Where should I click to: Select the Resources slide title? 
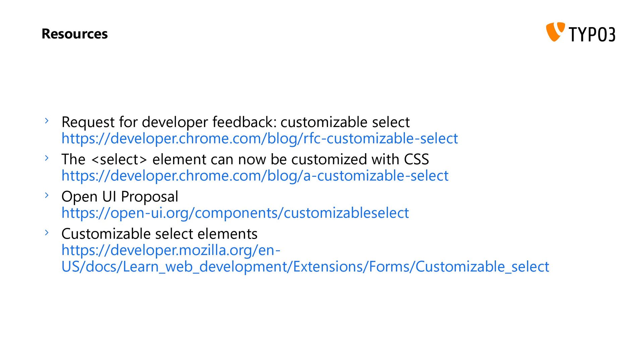pos(74,34)
